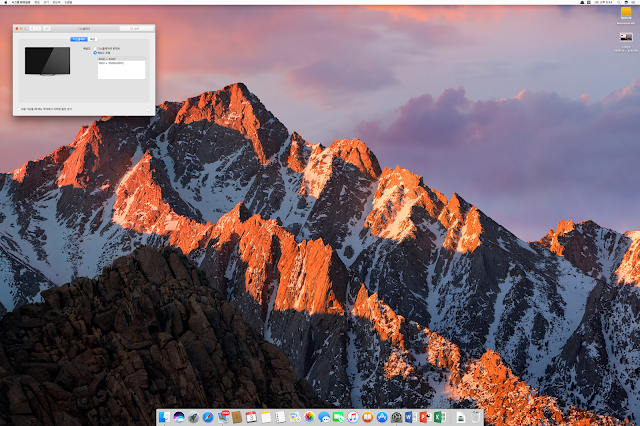Launch Microsoft PowerPoint from the Dock

click(425, 417)
